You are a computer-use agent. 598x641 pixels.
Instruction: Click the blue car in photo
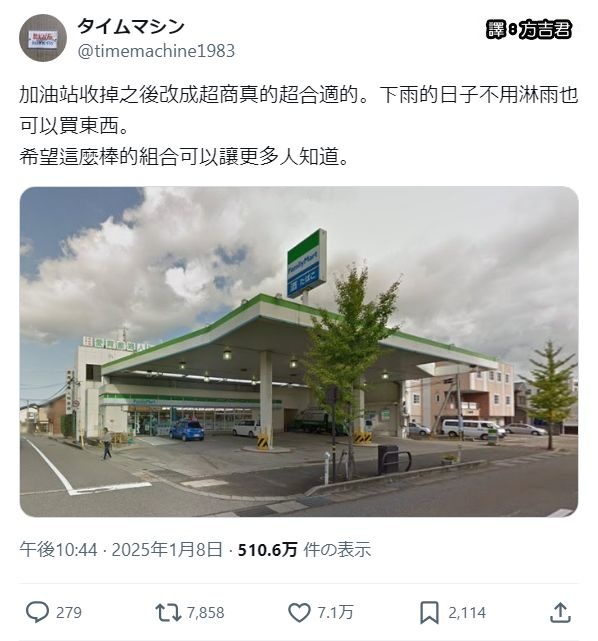coord(187,430)
